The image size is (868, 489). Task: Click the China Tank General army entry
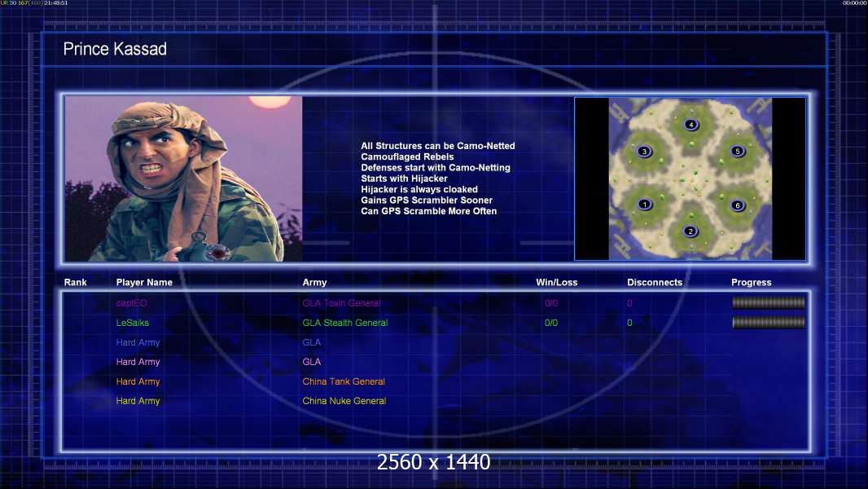click(344, 381)
